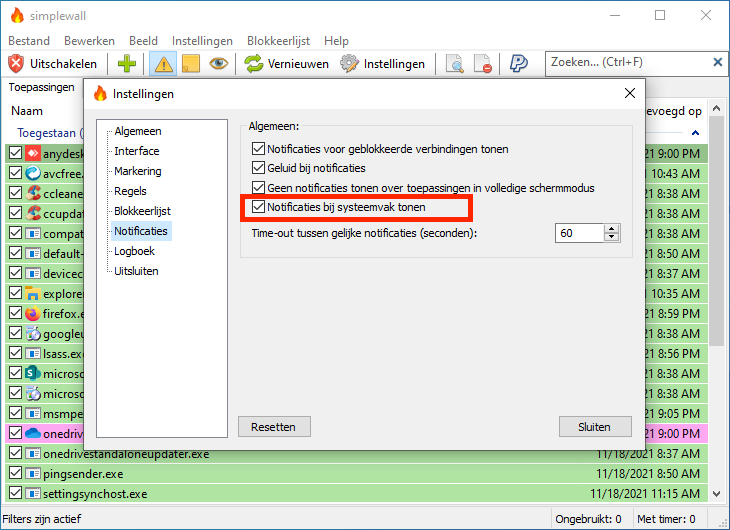The width and height of the screenshot is (730, 530).
Task: Increase time-out value with up spinner arrow
Action: point(611,228)
